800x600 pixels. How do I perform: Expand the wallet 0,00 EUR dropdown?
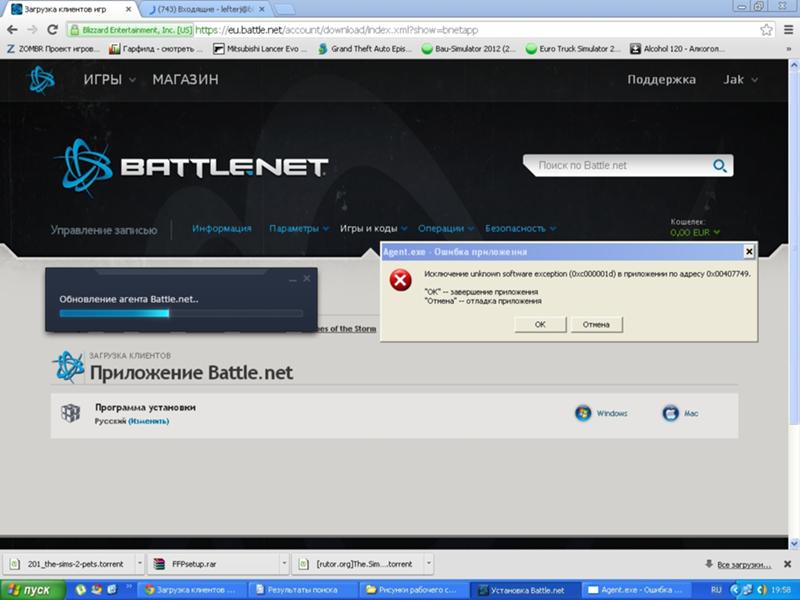click(694, 233)
